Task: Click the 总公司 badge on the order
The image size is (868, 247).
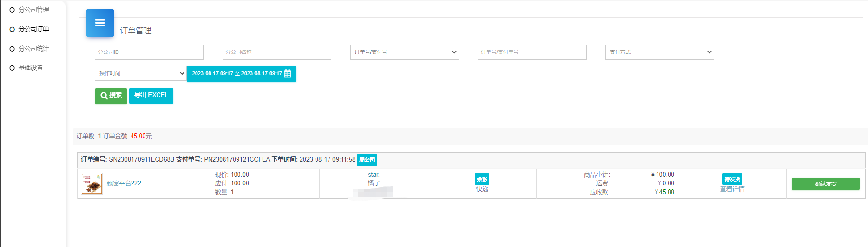Action: [x=367, y=160]
